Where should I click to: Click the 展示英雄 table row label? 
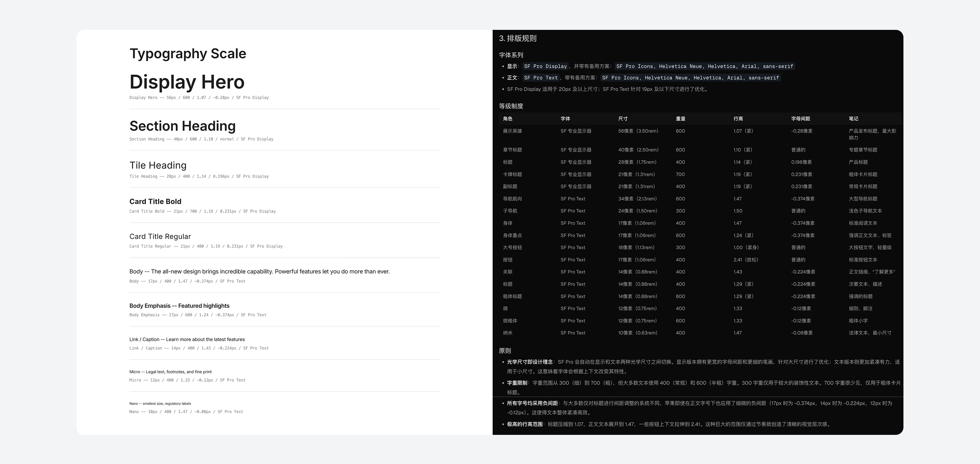(x=512, y=131)
